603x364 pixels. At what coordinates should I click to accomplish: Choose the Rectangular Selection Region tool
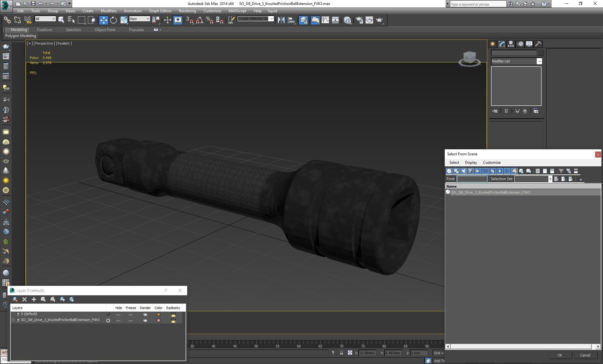coord(81,20)
